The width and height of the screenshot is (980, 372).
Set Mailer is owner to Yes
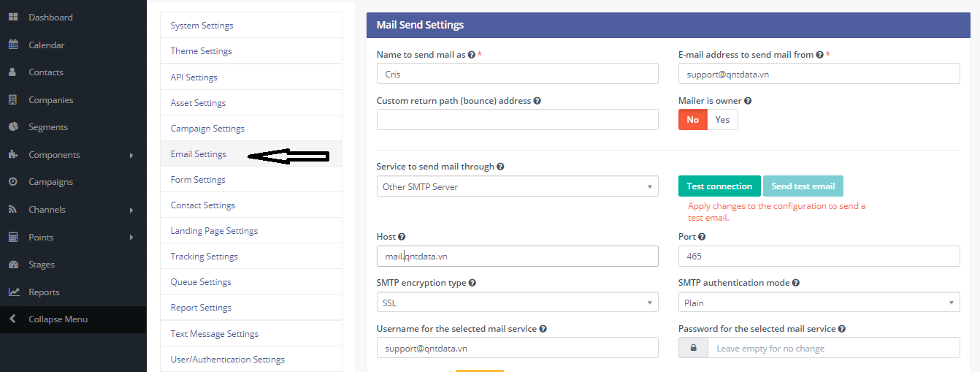pos(722,120)
